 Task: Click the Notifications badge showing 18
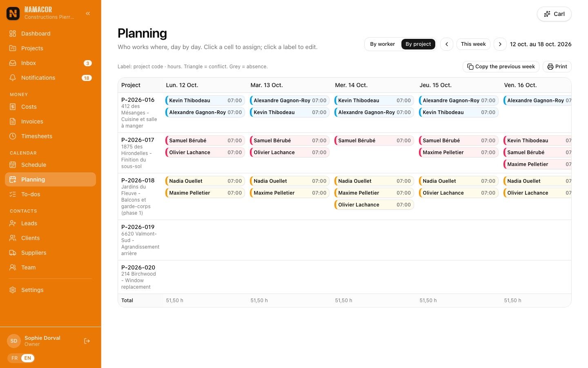point(87,78)
